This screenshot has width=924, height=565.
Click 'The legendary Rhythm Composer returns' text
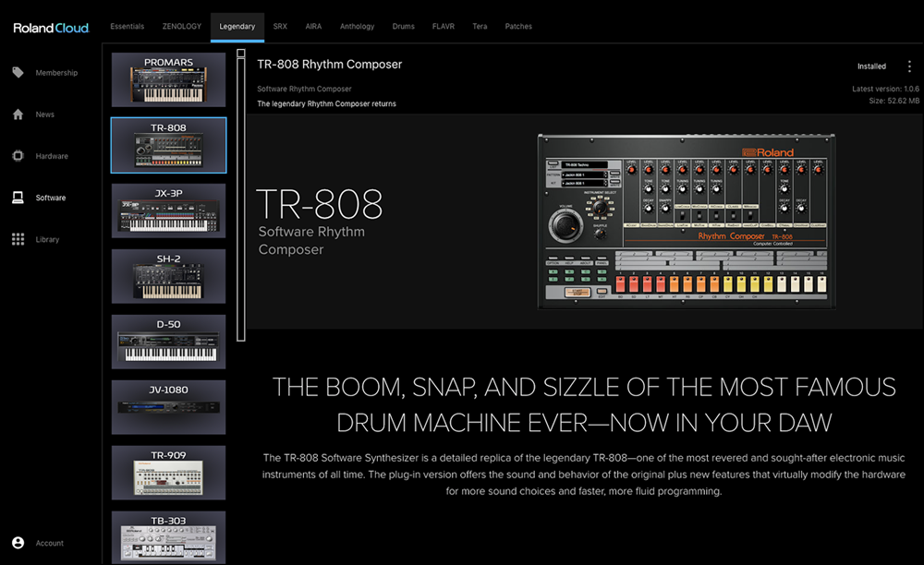pos(326,103)
